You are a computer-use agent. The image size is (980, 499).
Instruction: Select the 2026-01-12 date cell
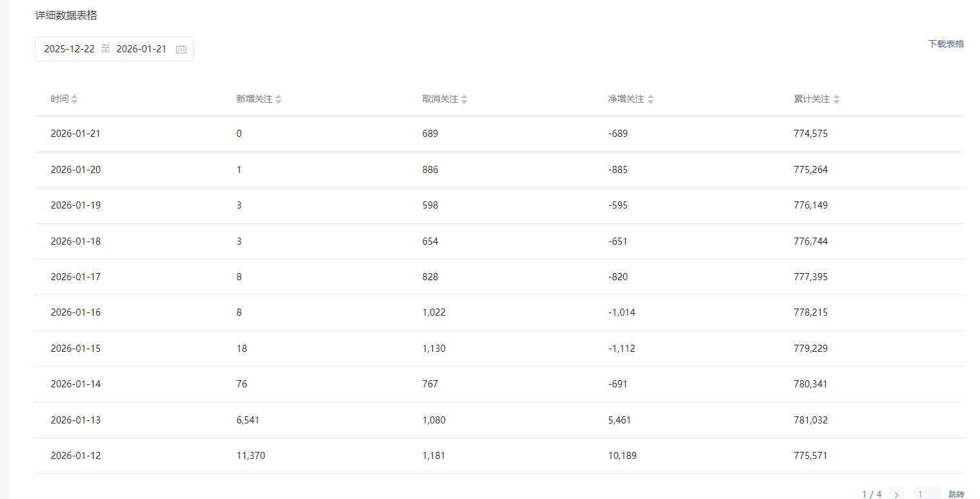(x=75, y=456)
